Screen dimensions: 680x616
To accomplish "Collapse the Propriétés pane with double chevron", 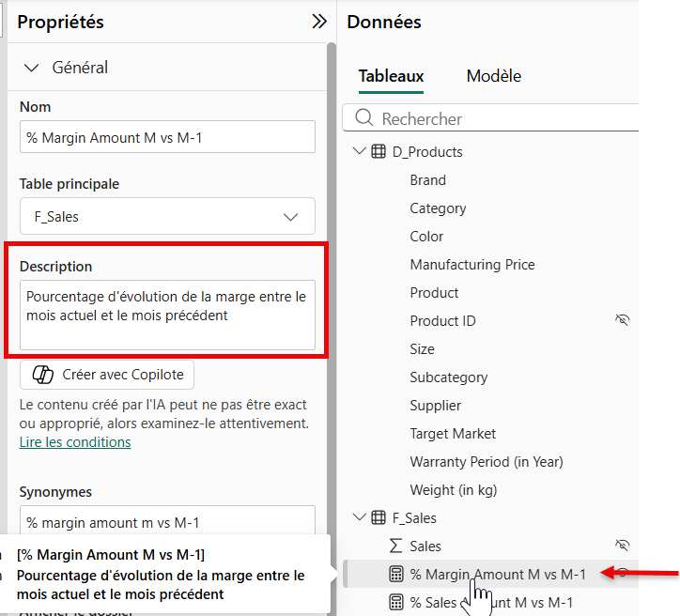I will coord(319,22).
